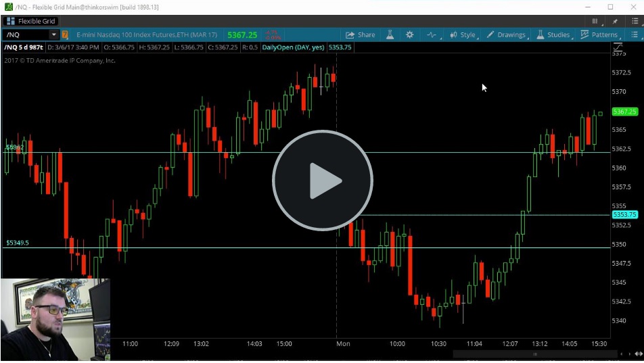The height and width of the screenshot is (363, 644).
Task: Open the waveform chart mode dropdown
Action: pyautogui.click(x=432, y=35)
